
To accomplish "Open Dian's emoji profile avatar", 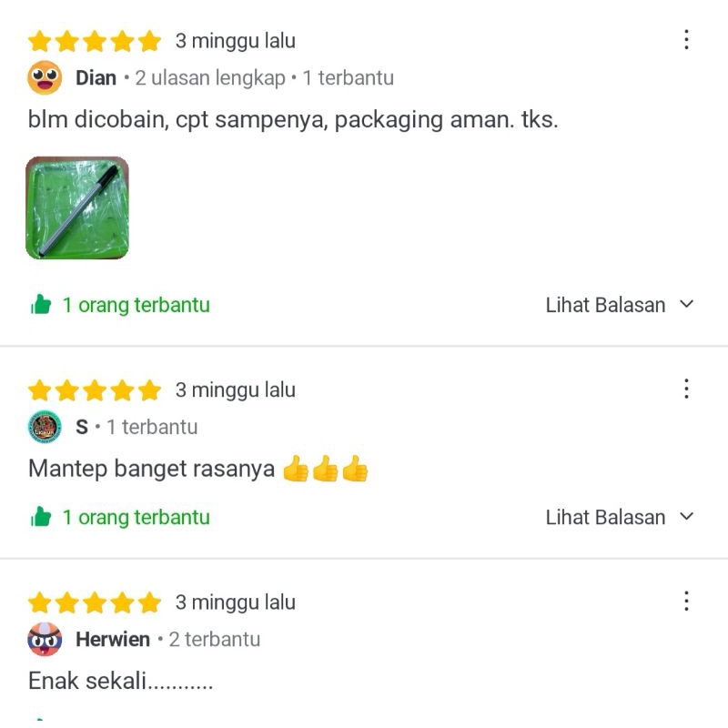I will coord(45,77).
